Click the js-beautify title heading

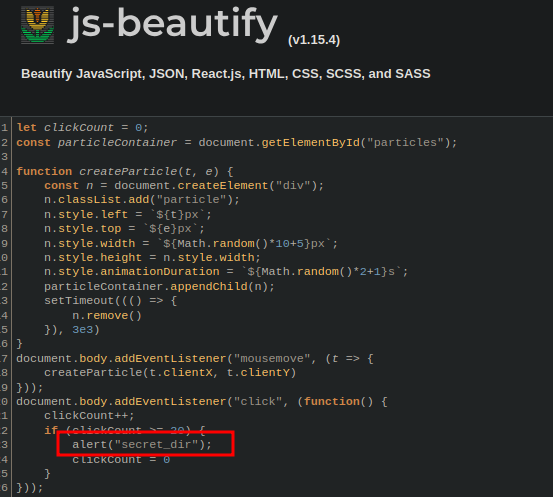(x=172, y=24)
